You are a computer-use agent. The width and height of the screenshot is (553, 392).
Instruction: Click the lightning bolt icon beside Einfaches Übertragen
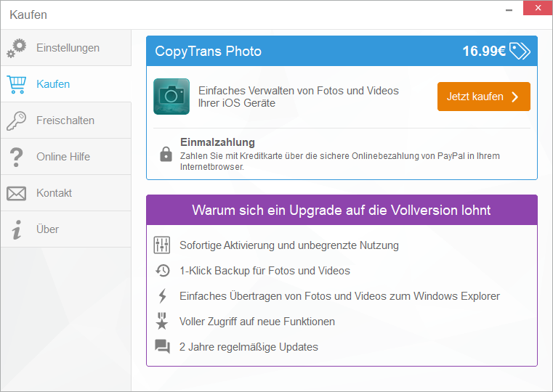[x=162, y=296]
